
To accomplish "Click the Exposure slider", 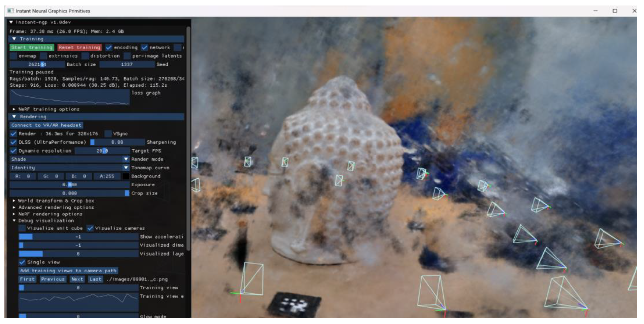I will [x=70, y=185].
